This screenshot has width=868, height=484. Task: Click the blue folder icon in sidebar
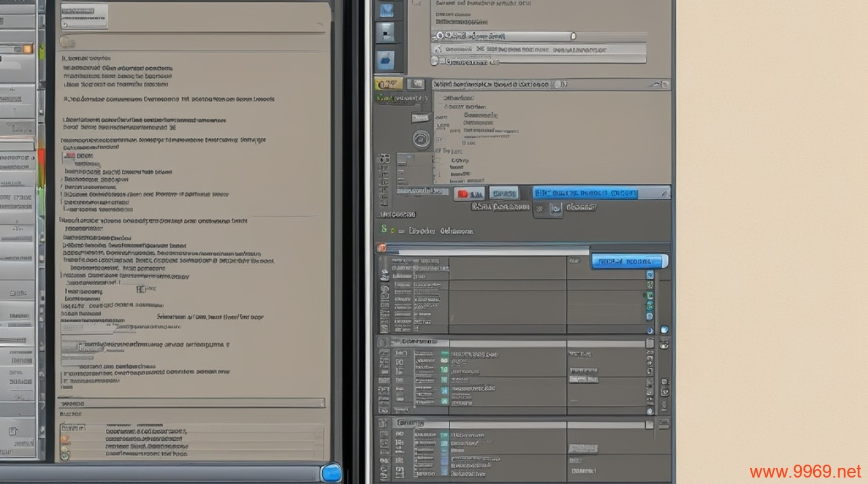tap(386, 59)
